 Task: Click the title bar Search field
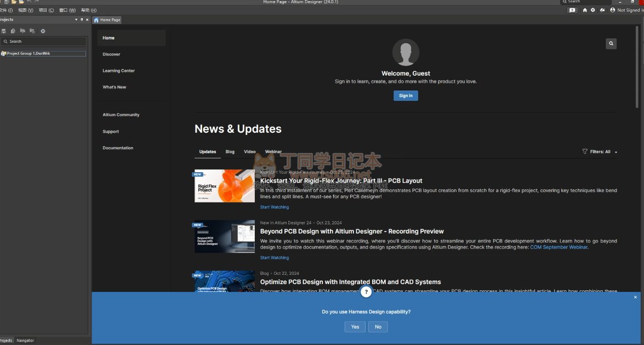(586, 2)
